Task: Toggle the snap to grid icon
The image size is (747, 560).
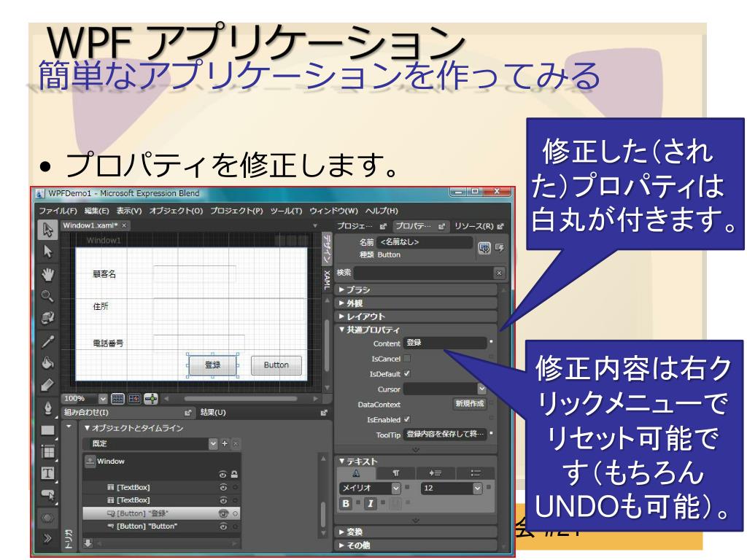Action: pyautogui.click(x=134, y=399)
